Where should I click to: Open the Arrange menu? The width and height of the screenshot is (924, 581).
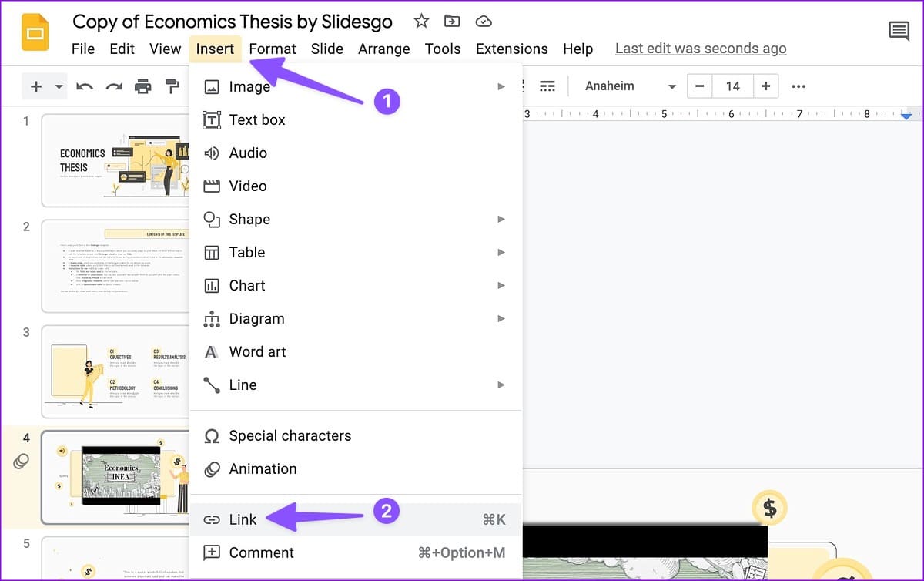384,49
